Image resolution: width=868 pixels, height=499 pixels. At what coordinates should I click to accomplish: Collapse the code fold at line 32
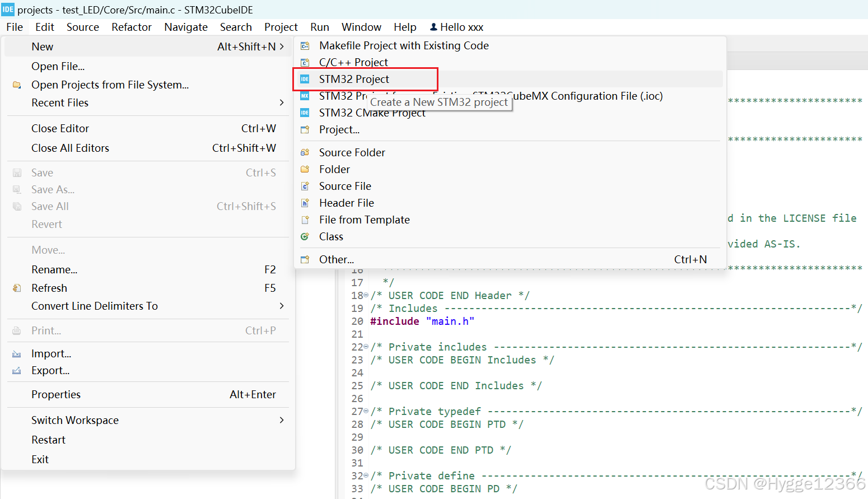coord(366,475)
